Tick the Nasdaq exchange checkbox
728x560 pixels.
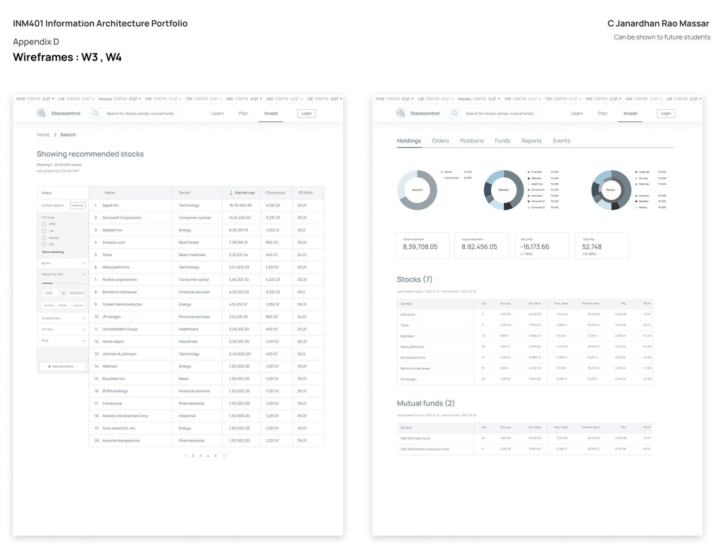[x=44, y=238]
